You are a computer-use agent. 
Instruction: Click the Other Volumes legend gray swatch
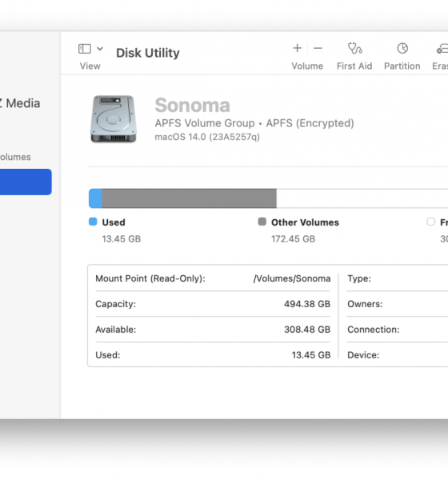(x=262, y=222)
